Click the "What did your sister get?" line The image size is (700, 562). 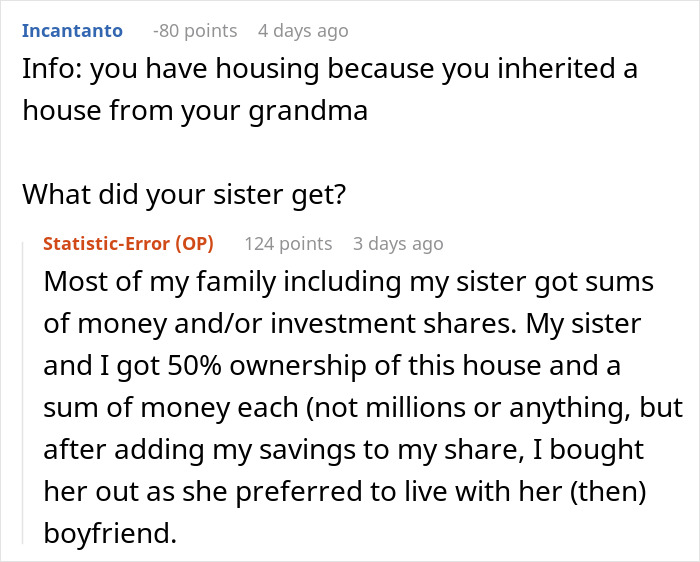tap(184, 196)
